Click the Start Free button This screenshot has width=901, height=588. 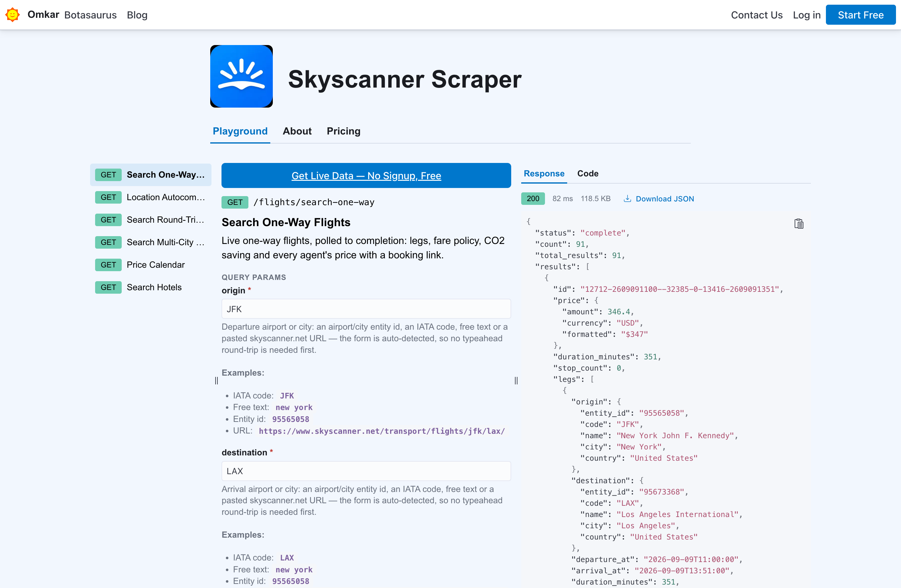tap(861, 15)
